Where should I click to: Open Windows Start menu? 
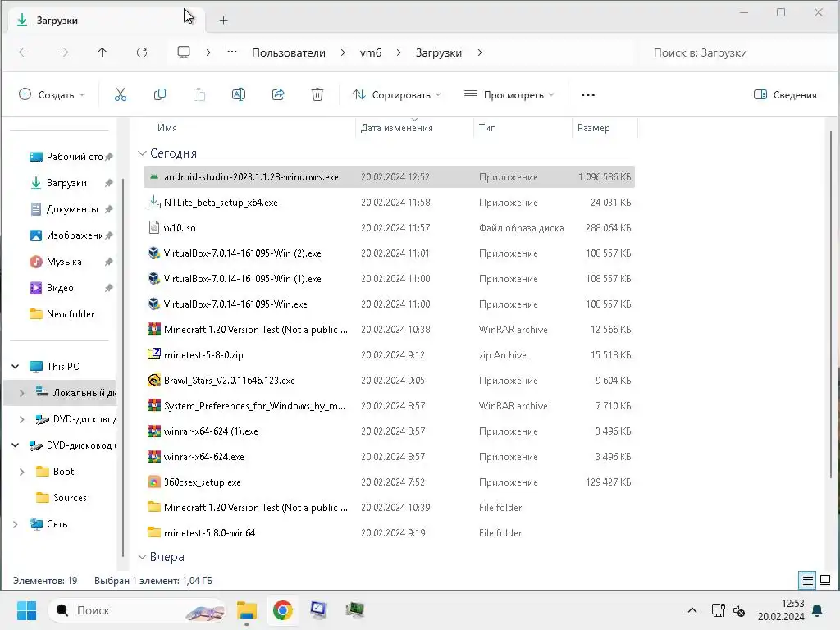click(x=26, y=610)
